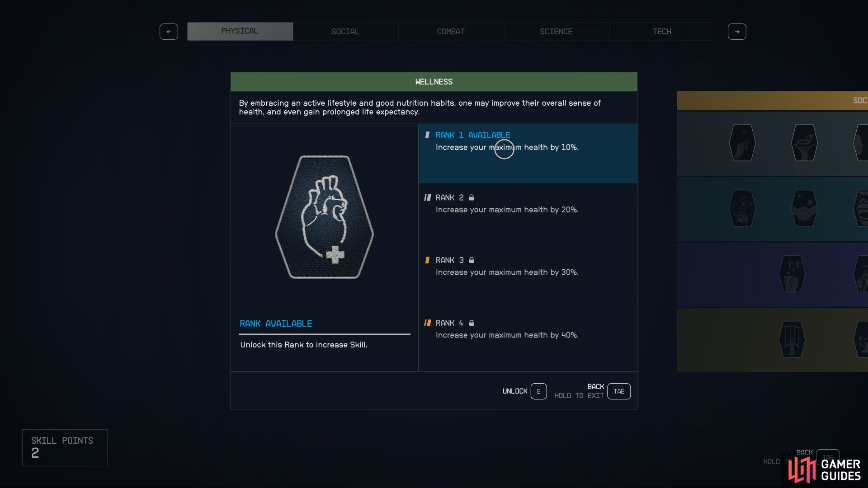Click the right arrow navigation button

(737, 31)
